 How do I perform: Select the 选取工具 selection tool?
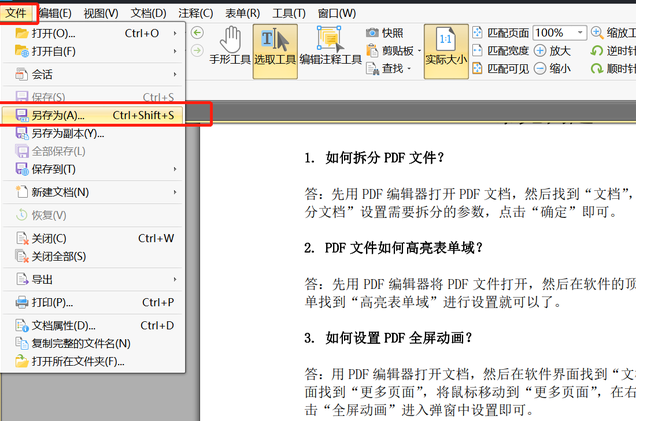coord(275,51)
